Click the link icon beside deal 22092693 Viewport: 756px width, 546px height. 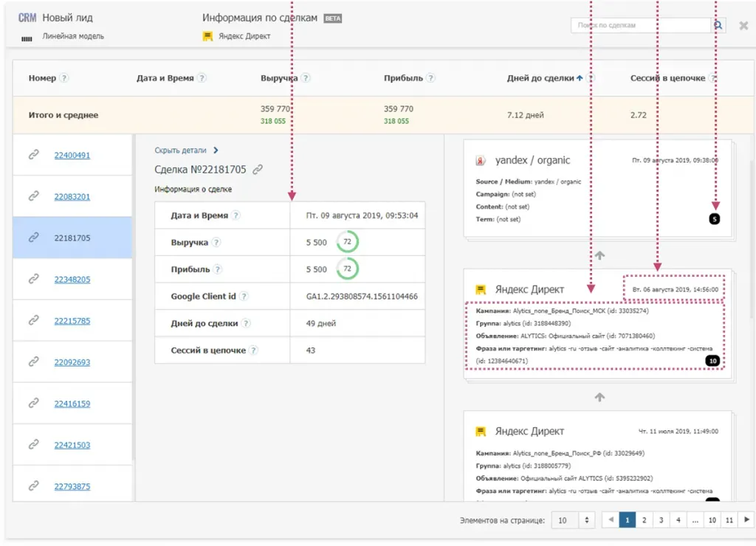[33, 362]
